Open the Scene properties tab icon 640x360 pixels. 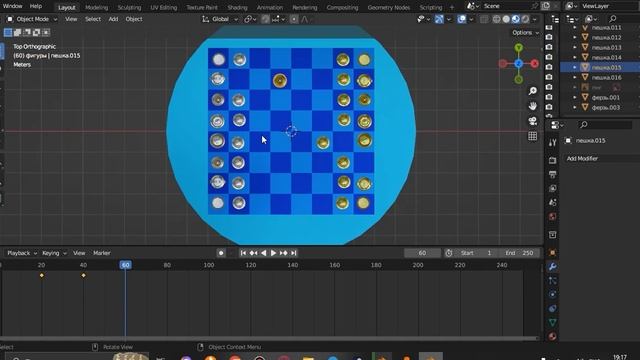(552, 202)
